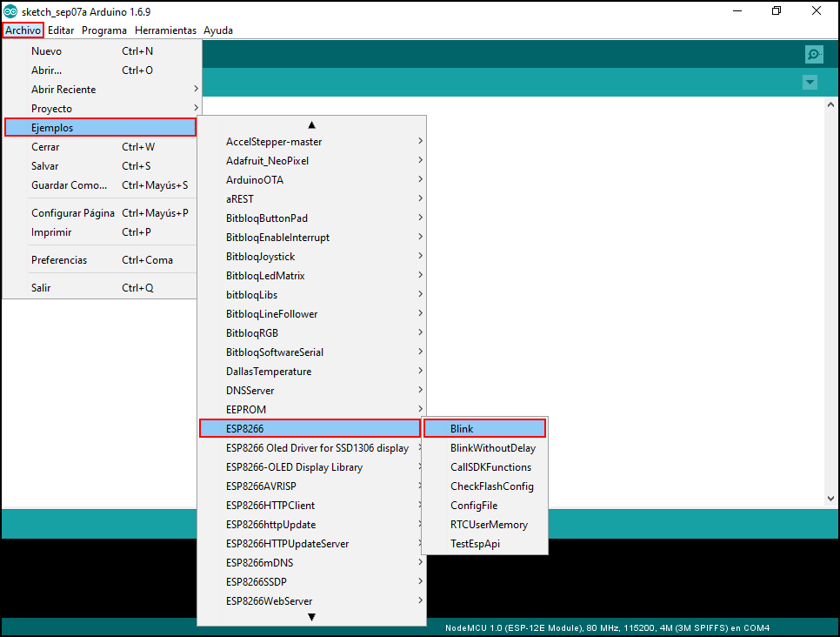The height and width of the screenshot is (637, 840).
Task: Open BitbloqRGB examples submenu
Action: pyautogui.click(x=312, y=333)
